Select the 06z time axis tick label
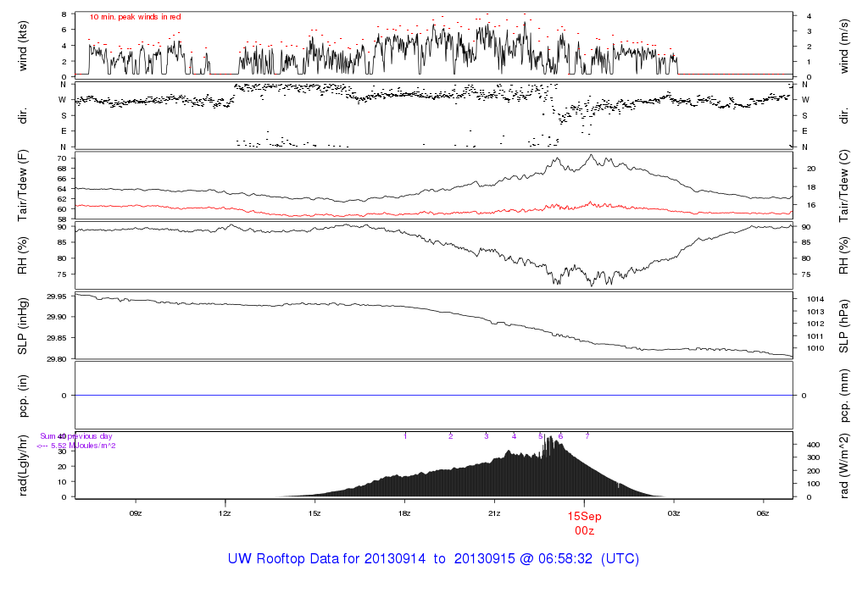 click(x=763, y=513)
